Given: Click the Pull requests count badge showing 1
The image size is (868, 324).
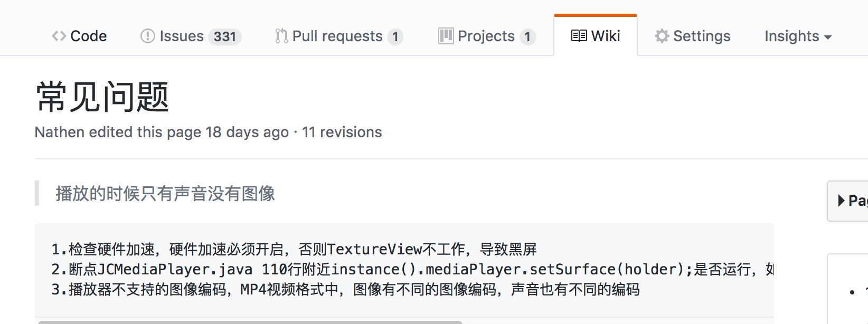Looking at the screenshot, I should click(395, 36).
